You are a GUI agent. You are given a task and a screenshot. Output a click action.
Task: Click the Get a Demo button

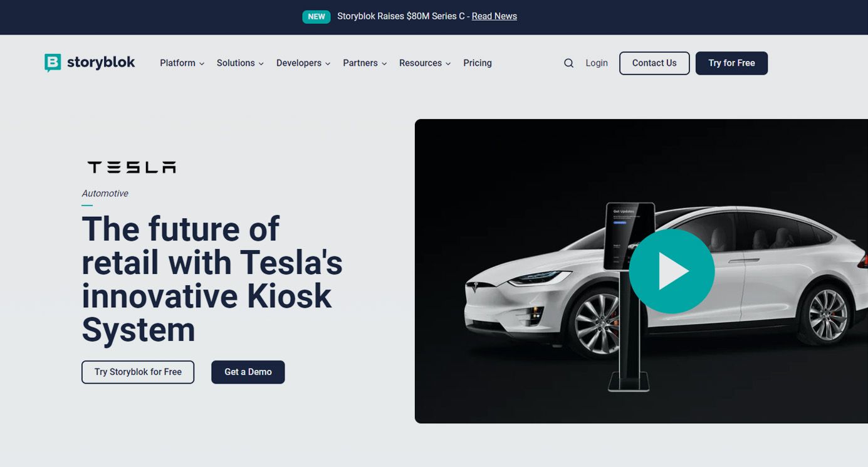point(248,372)
